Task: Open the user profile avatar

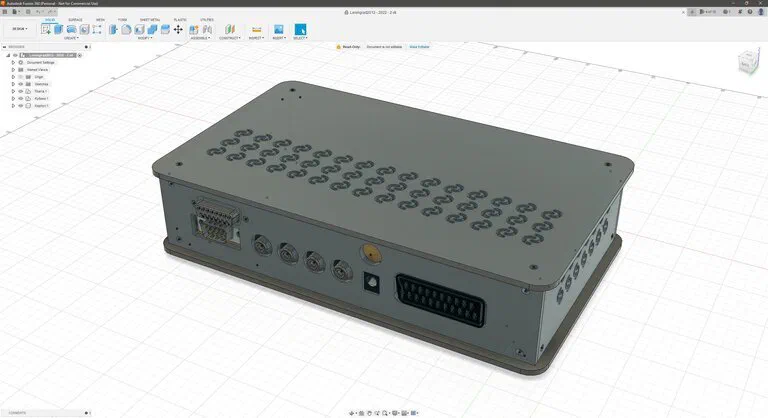Action: coord(761,12)
